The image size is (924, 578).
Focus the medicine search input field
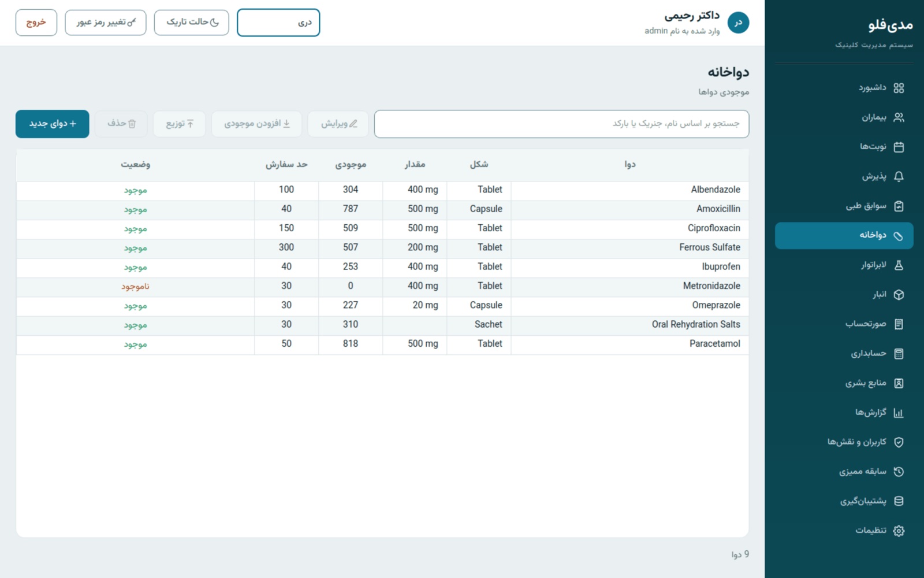[x=561, y=124]
